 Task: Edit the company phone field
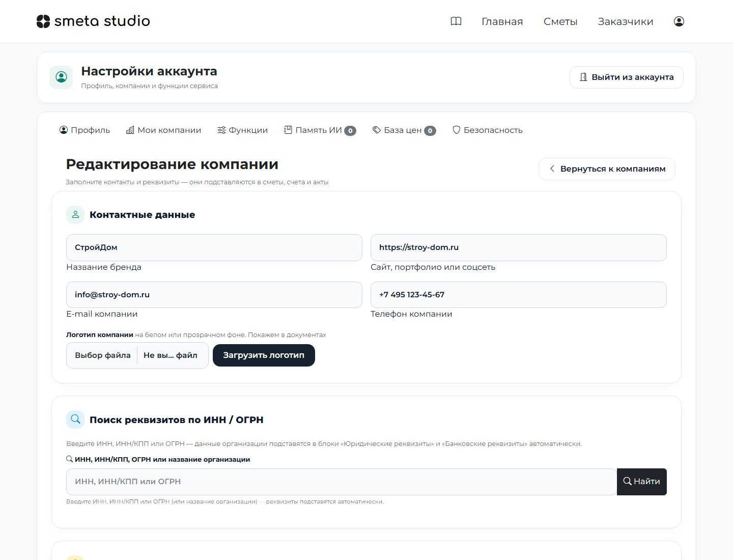coord(519,295)
